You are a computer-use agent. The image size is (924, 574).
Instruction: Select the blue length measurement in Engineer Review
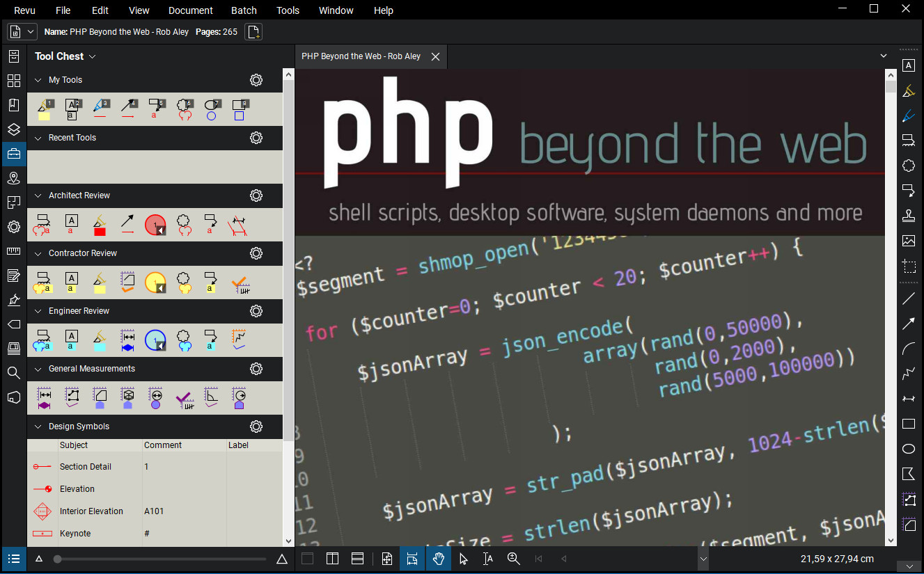[x=127, y=340]
